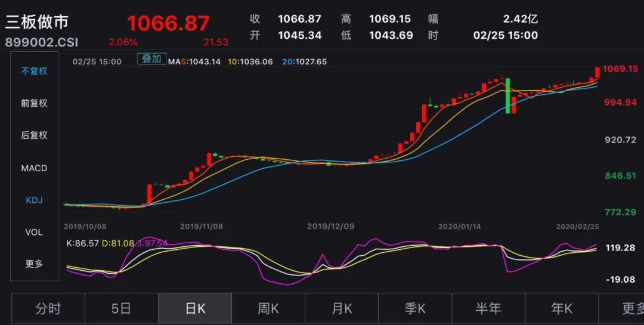644x325 pixels.
Task: Switch indicator to VOL
Action: pos(34,232)
